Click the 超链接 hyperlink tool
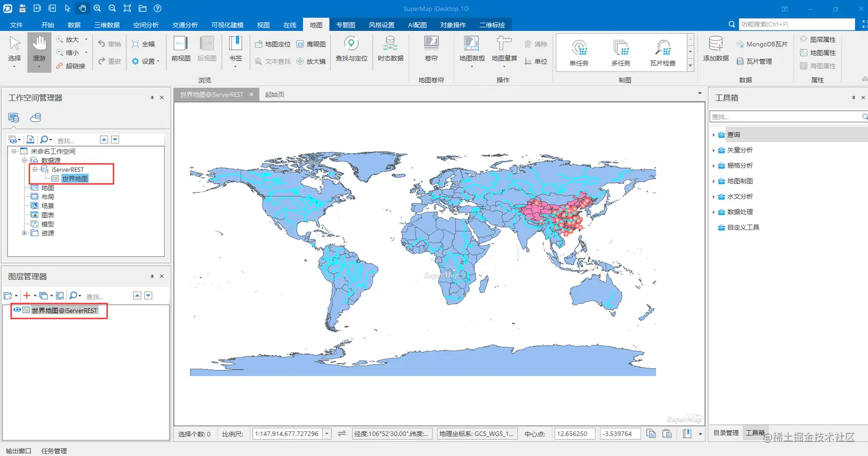Image resolution: width=868 pixels, height=456 pixels. tap(71, 66)
